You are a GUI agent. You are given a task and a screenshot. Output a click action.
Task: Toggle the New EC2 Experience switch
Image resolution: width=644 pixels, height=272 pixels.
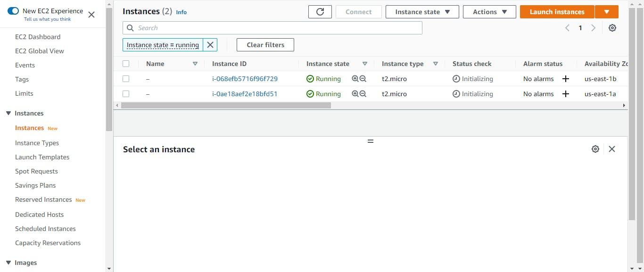(x=13, y=11)
